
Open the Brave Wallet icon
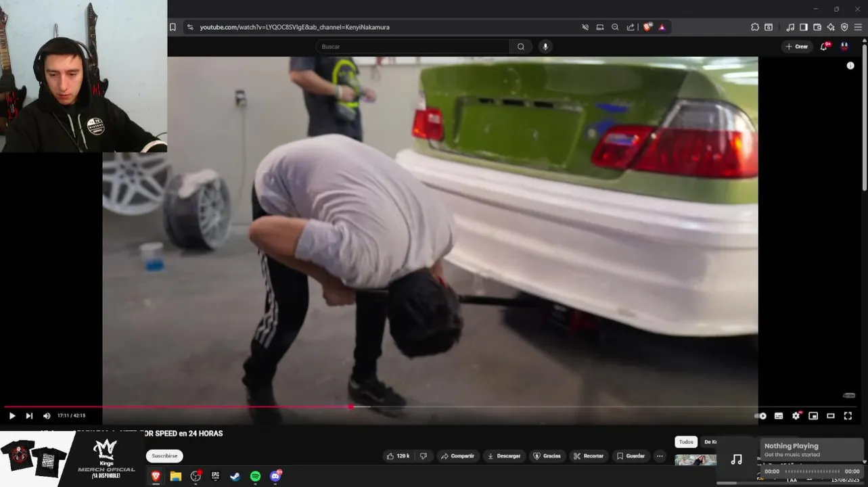(817, 27)
